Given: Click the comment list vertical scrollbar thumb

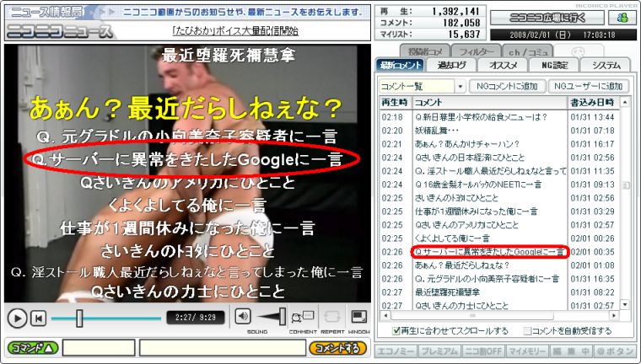Looking at the screenshot, I should 625,185.
